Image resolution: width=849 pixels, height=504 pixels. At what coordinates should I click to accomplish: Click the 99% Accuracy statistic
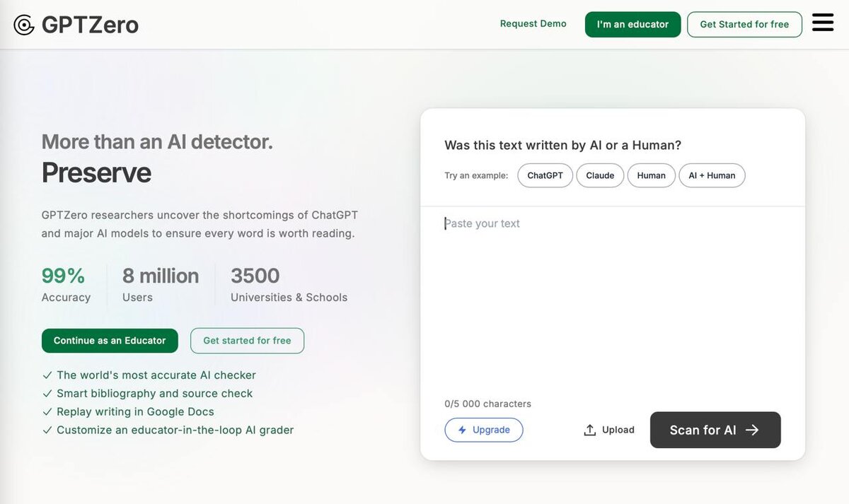tap(66, 285)
